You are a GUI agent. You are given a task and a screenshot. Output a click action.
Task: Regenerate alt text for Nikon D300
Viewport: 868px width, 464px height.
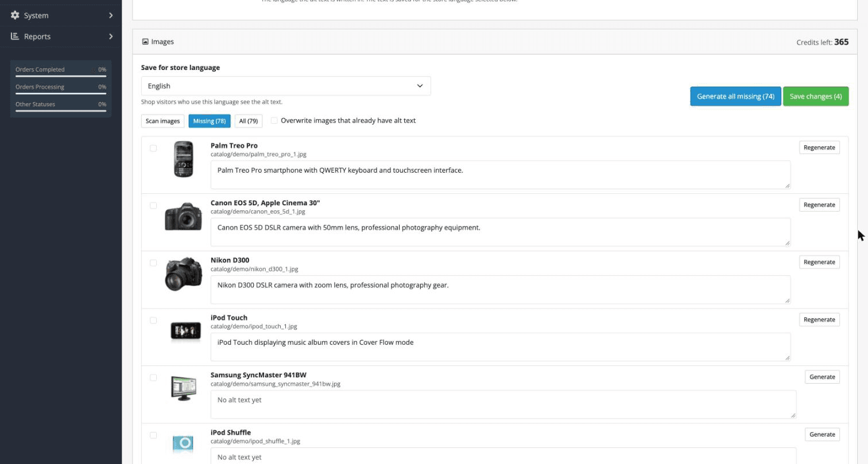(819, 262)
